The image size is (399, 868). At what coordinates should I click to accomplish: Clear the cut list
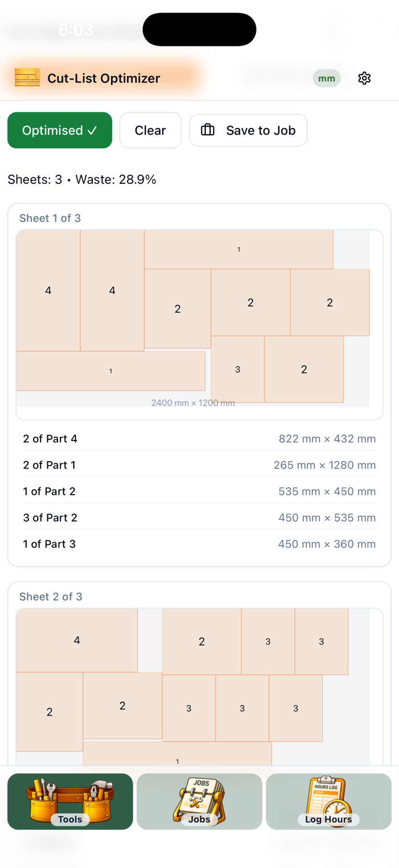[150, 130]
